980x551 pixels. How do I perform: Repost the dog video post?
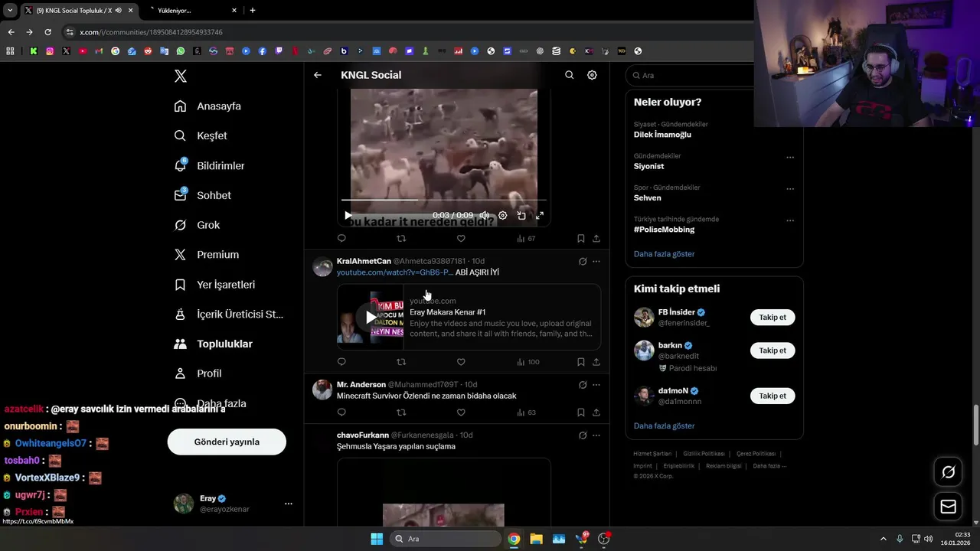(x=401, y=239)
